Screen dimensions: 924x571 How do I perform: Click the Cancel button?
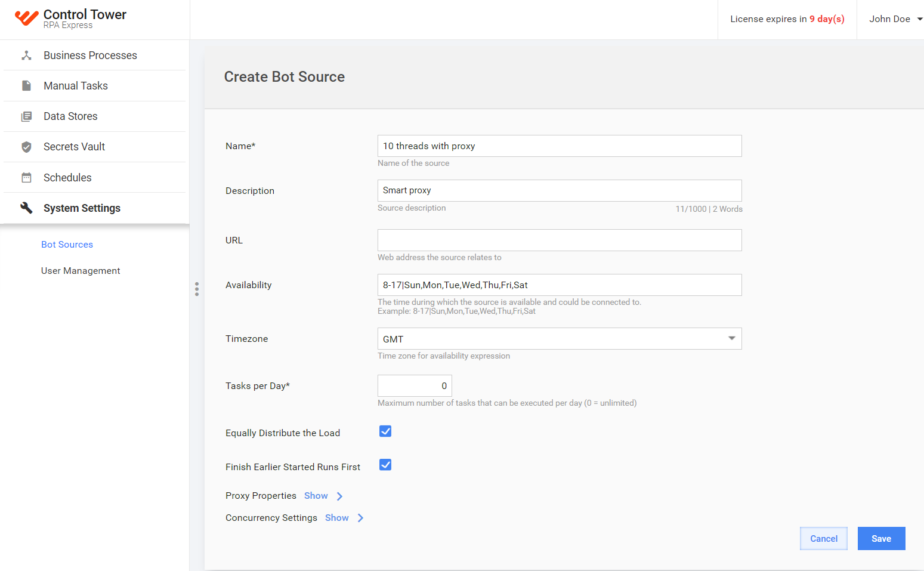(824, 539)
